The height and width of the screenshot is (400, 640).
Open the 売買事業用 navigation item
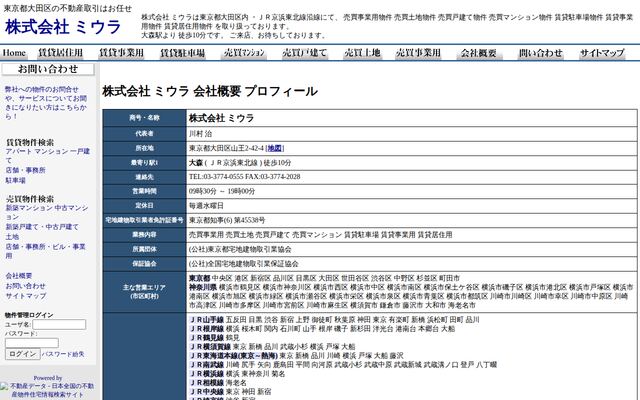tap(418, 53)
